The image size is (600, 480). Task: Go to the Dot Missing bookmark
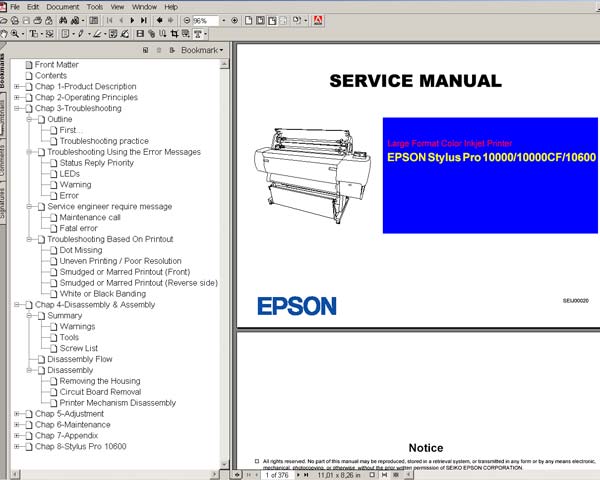[x=81, y=250]
